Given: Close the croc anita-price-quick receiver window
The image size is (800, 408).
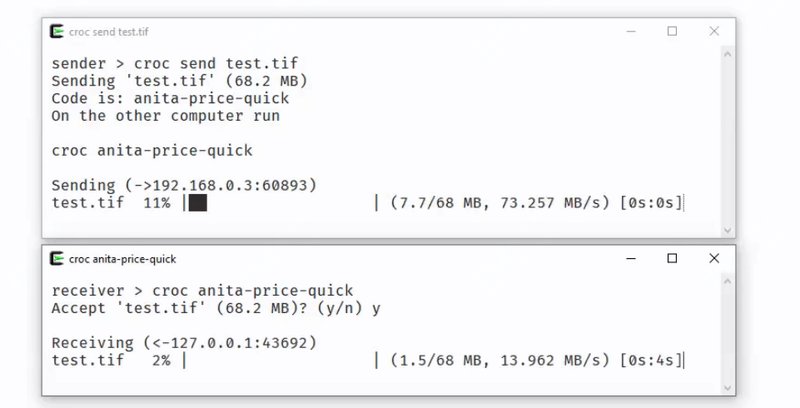Looking at the screenshot, I should [716, 259].
